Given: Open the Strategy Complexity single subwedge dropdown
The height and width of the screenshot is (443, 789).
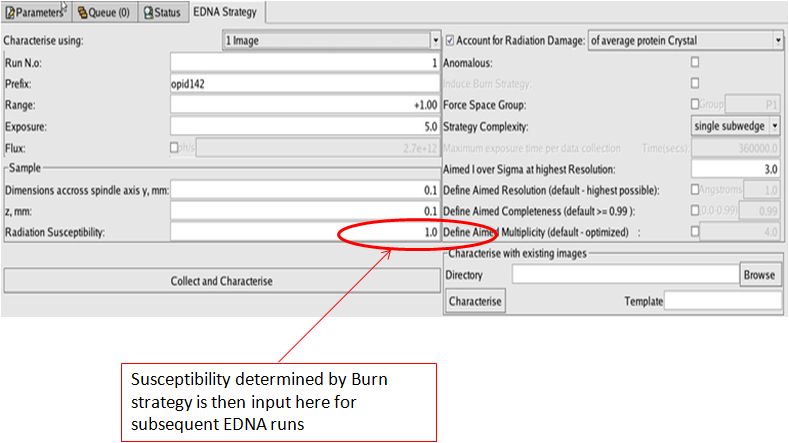Looking at the screenshot, I should pos(736,126).
